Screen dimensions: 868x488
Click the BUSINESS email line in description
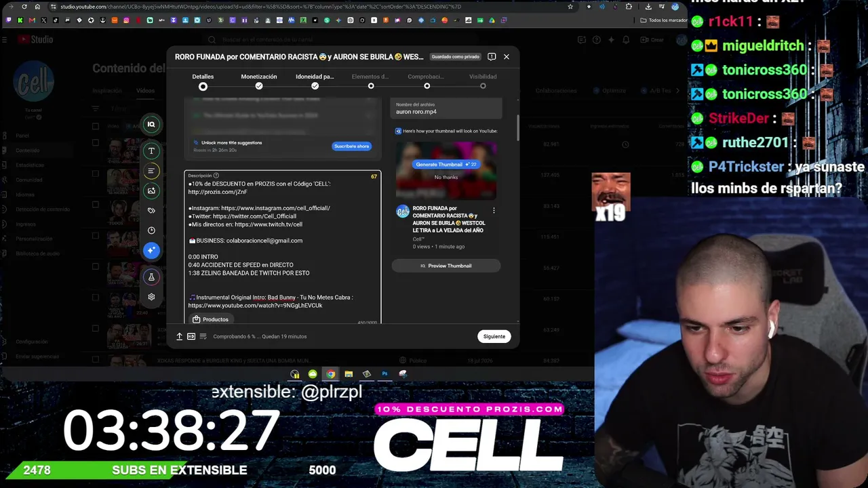[x=245, y=241]
